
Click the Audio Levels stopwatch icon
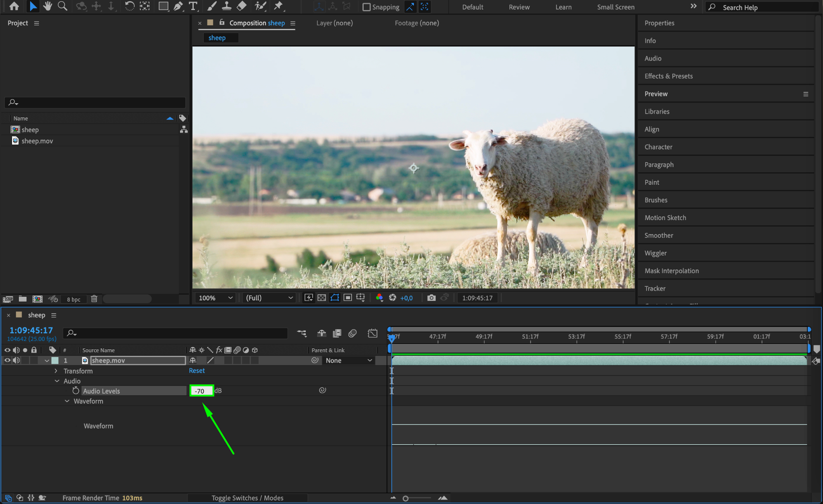coord(76,391)
